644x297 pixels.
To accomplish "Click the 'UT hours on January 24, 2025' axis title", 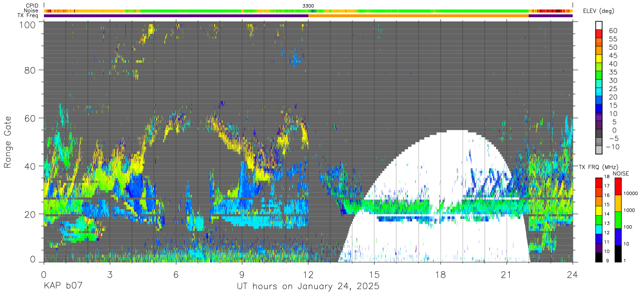I will point(308,287).
